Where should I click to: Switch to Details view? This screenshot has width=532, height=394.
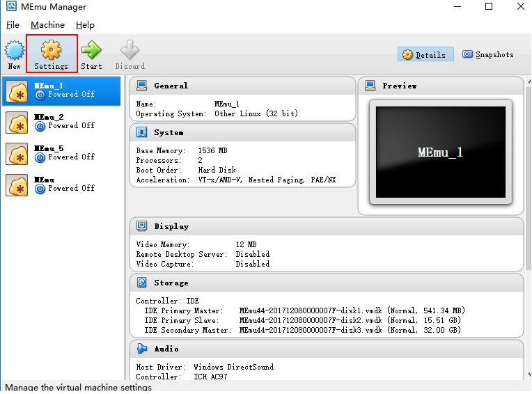[x=425, y=54]
